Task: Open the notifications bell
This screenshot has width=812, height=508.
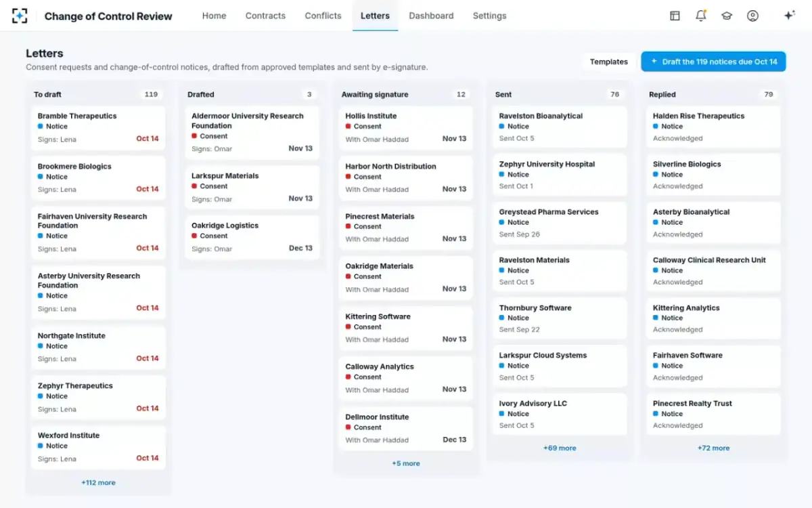Action: 701,16
